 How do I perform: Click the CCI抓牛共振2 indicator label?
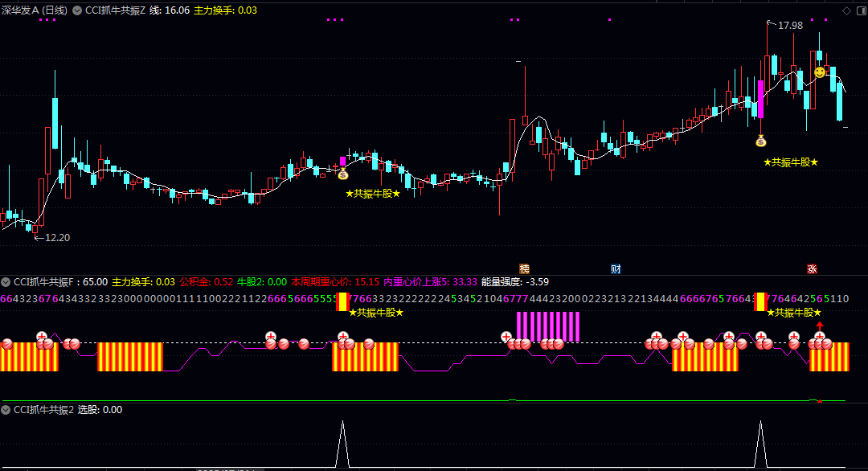[43, 410]
